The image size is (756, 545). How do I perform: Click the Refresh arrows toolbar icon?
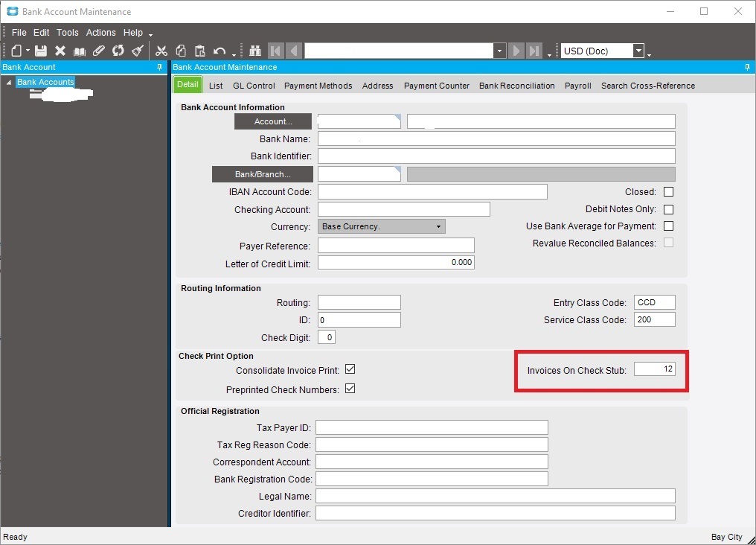click(118, 51)
